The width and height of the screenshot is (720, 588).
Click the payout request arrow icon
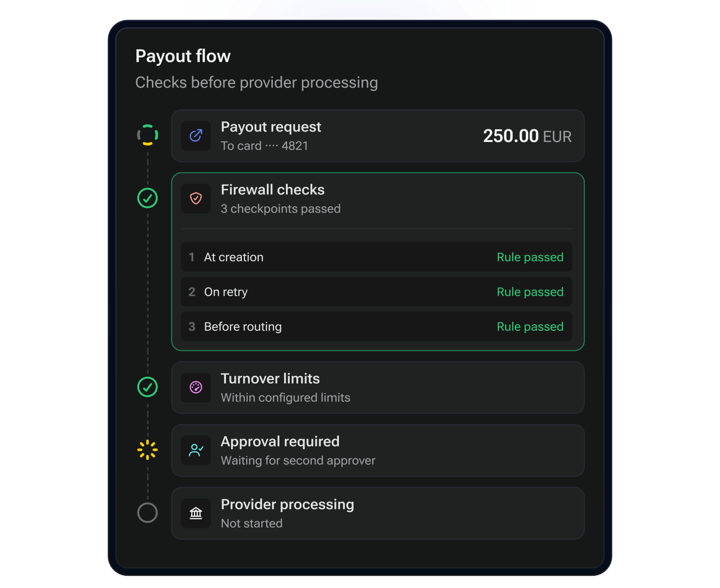pos(196,136)
